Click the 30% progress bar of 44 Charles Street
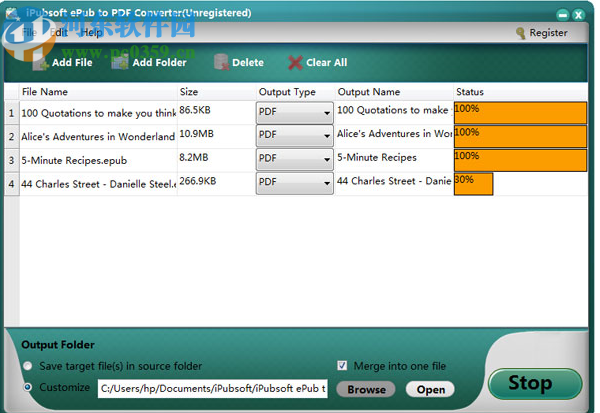This screenshot has width=600, height=413. 473,184
